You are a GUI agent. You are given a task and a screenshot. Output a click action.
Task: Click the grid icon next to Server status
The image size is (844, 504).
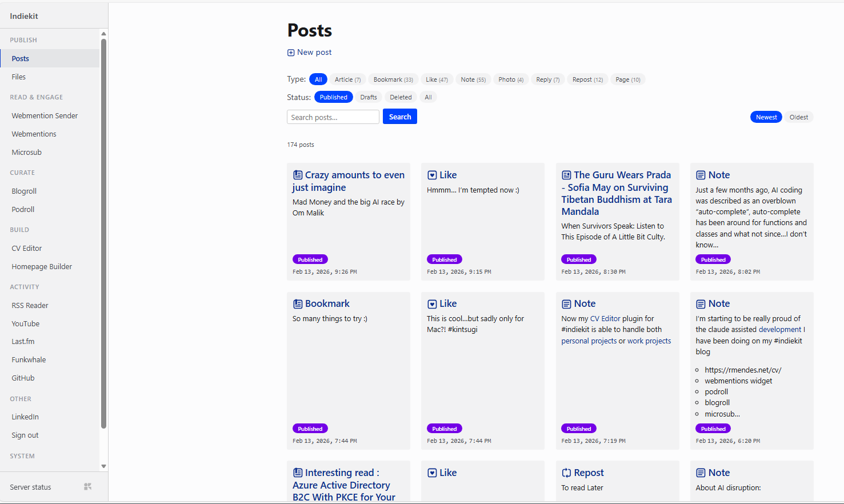(87, 487)
